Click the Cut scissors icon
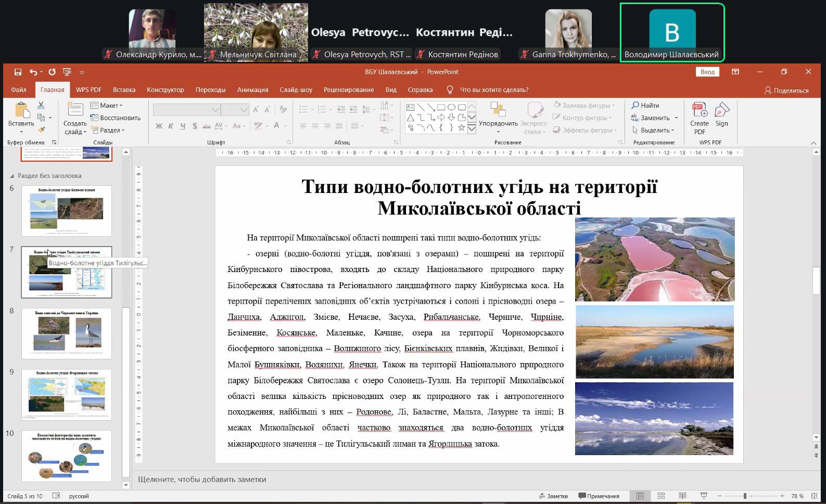 point(41,106)
